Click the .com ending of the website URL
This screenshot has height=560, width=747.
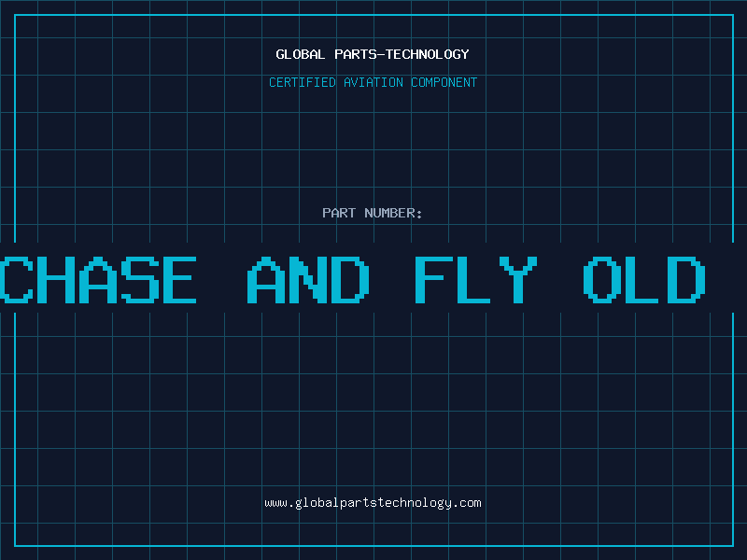click(x=467, y=503)
